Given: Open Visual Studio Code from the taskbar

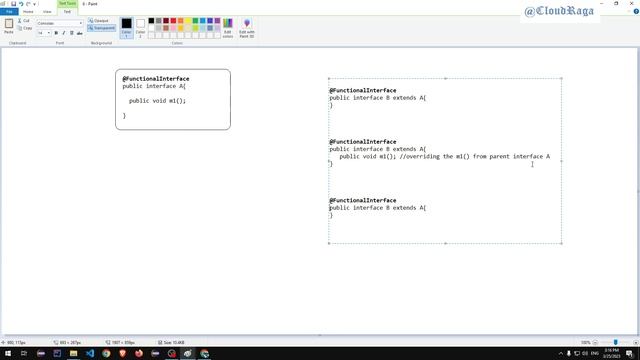Looking at the screenshot, I should [x=90, y=353].
